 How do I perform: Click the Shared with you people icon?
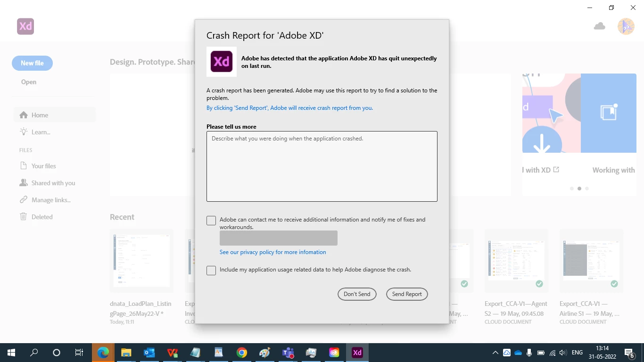pyautogui.click(x=24, y=183)
